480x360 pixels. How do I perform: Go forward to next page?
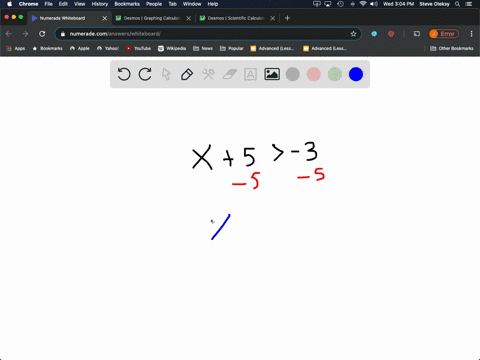pyautogui.click(x=25, y=34)
